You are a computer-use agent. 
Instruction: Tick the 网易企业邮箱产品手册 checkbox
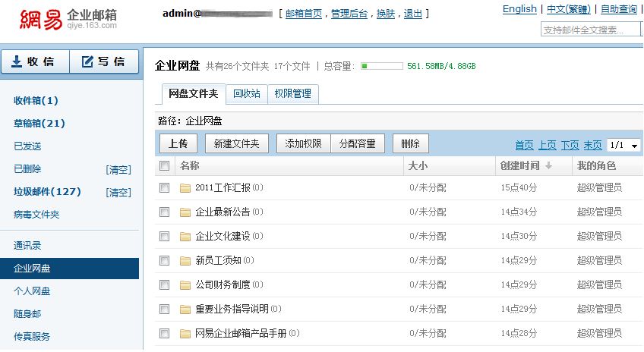click(x=164, y=333)
